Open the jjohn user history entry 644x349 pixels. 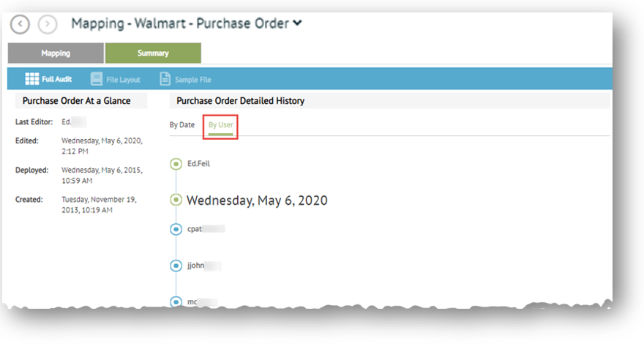[x=197, y=266]
